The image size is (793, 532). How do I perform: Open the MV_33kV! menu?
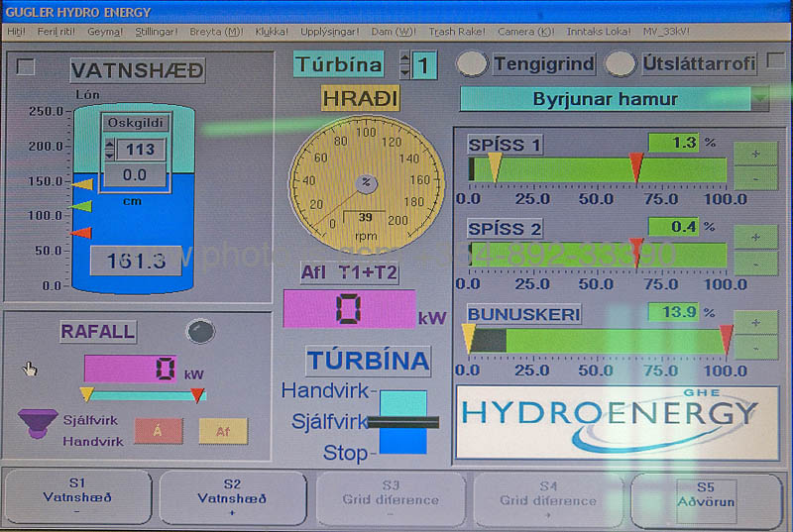666,32
